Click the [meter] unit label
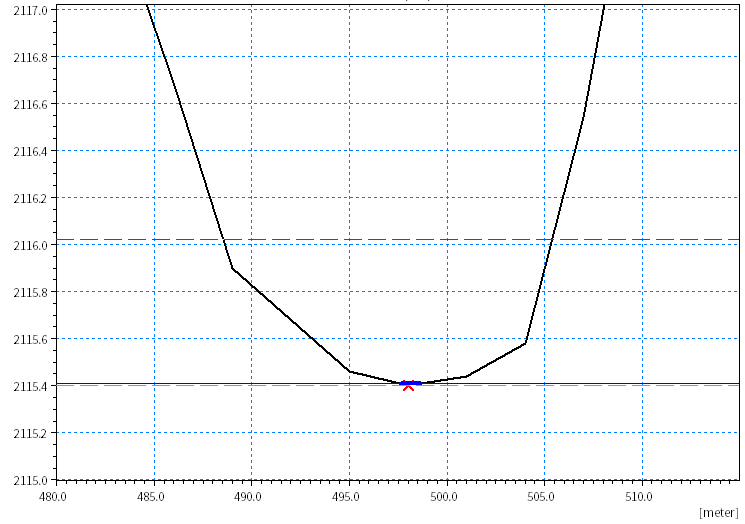Screen dimensions: 745x524 (718, 513)
